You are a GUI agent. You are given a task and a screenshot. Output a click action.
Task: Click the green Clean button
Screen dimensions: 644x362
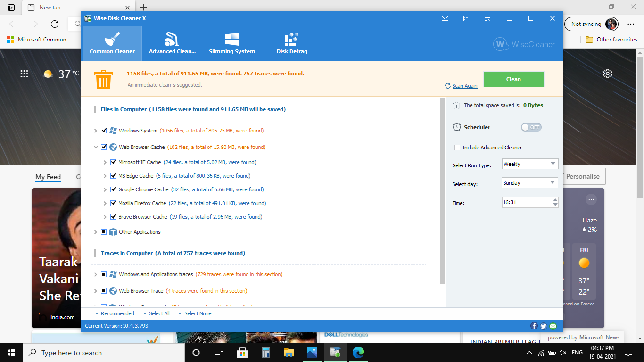pyautogui.click(x=513, y=79)
